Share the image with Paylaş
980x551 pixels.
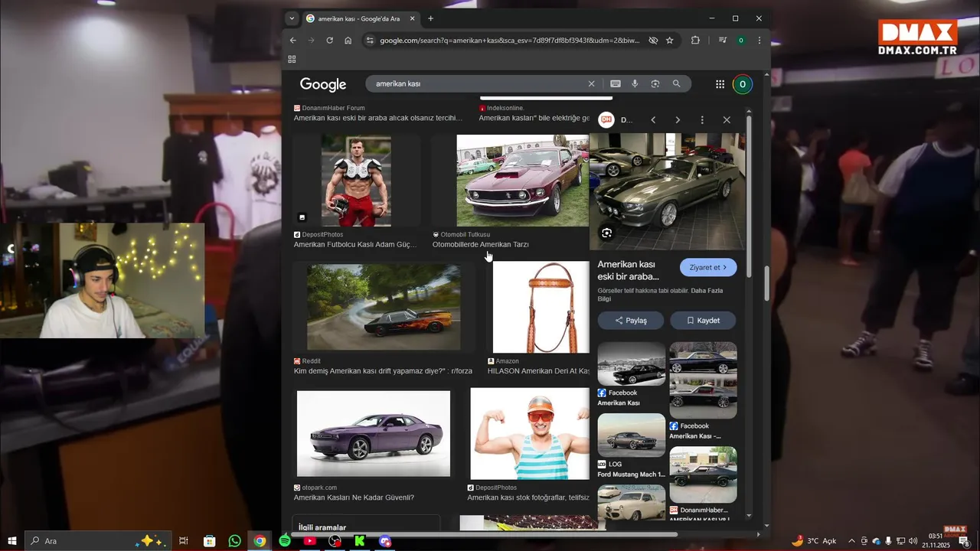pyautogui.click(x=631, y=321)
